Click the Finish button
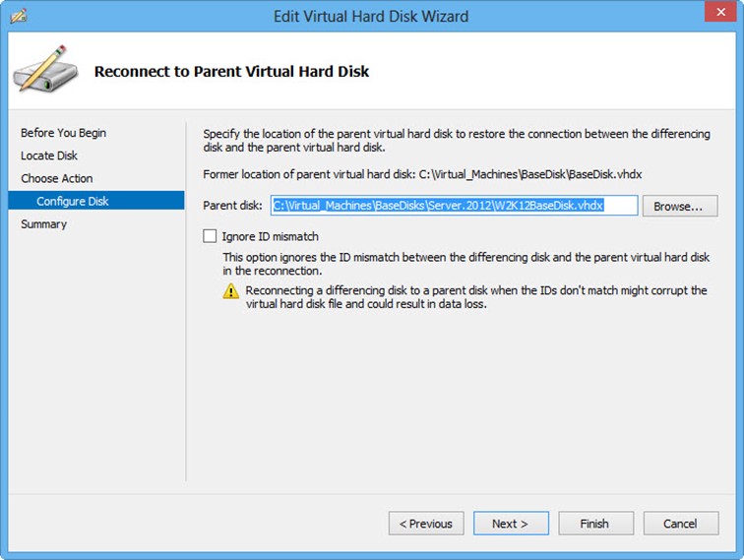This screenshot has width=744, height=560. click(x=595, y=524)
